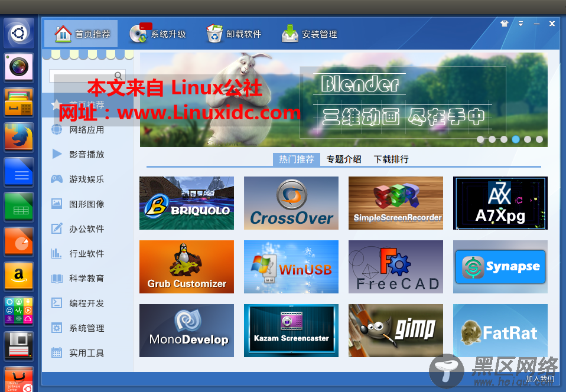Launch the camera app from dock
Screen dimensions: 566x392
coord(19,67)
